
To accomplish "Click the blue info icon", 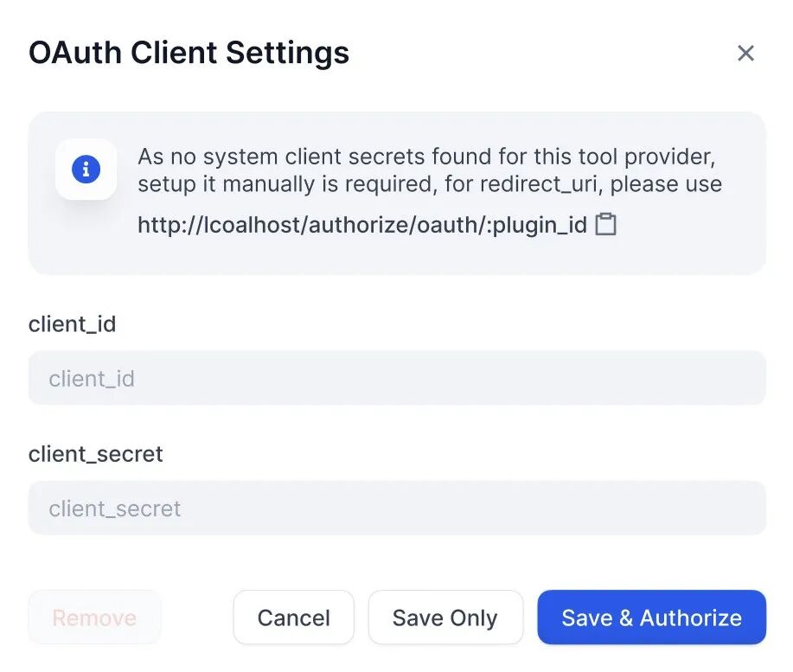I will tap(86, 170).
